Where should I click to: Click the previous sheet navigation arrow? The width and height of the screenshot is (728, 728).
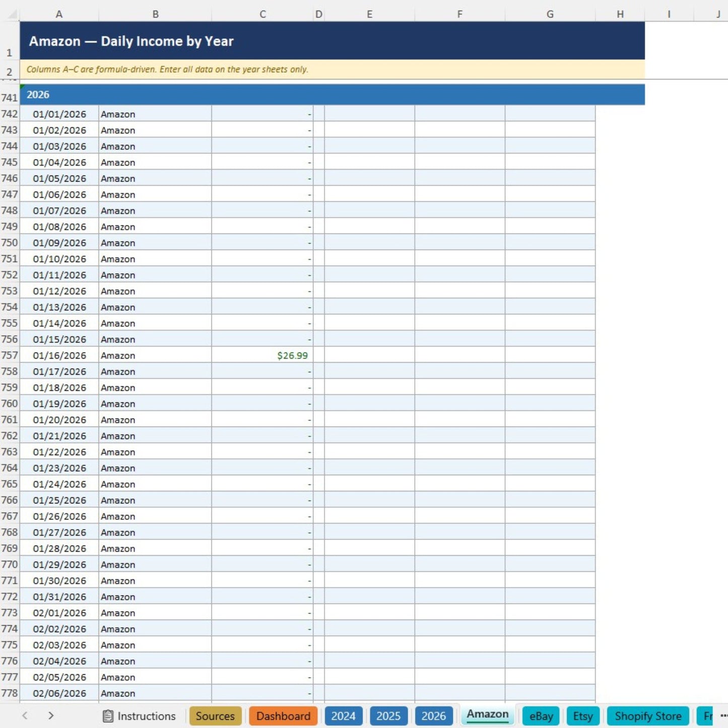point(25,715)
